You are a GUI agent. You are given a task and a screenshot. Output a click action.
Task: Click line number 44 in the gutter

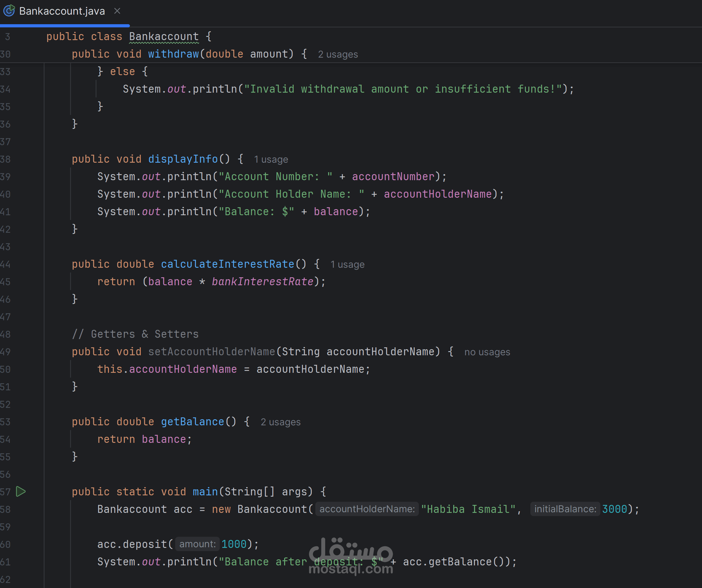[5, 265]
